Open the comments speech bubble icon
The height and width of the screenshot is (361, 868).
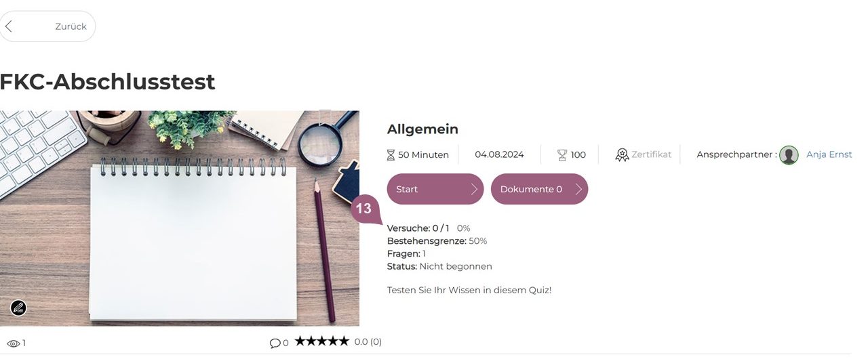275,343
